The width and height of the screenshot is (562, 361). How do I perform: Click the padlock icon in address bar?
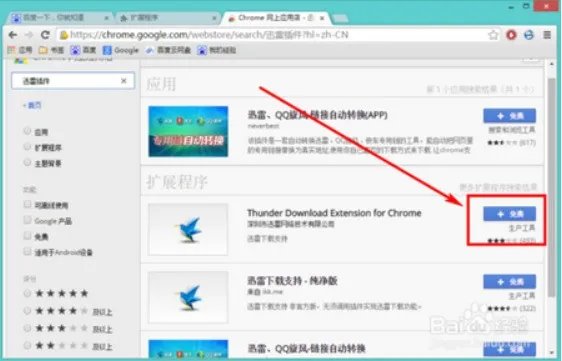pos(64,35)
